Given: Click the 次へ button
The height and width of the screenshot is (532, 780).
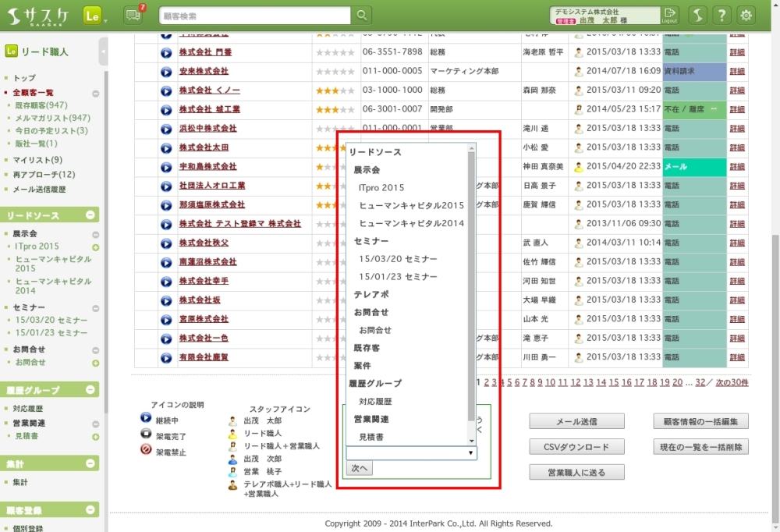Looking at the screenshot, I should coord(359,468).
